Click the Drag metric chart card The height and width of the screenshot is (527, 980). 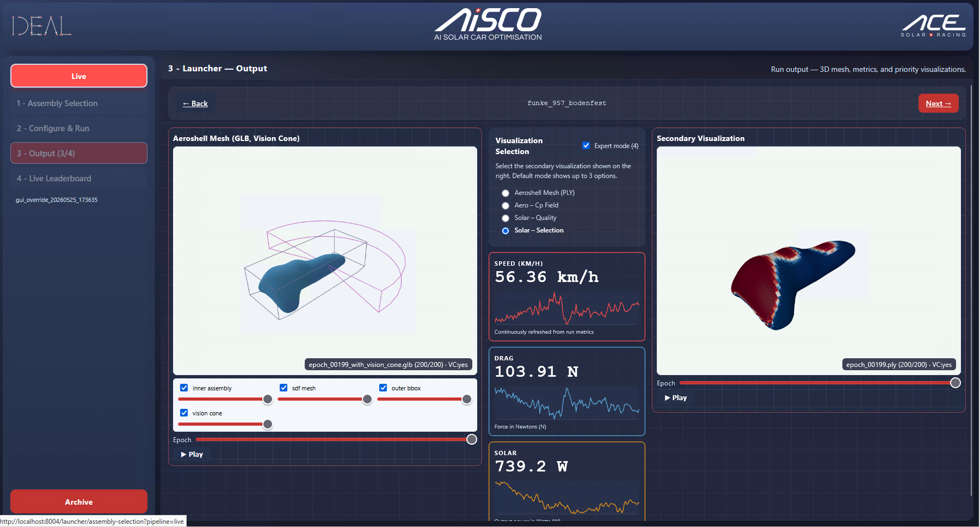567,391
